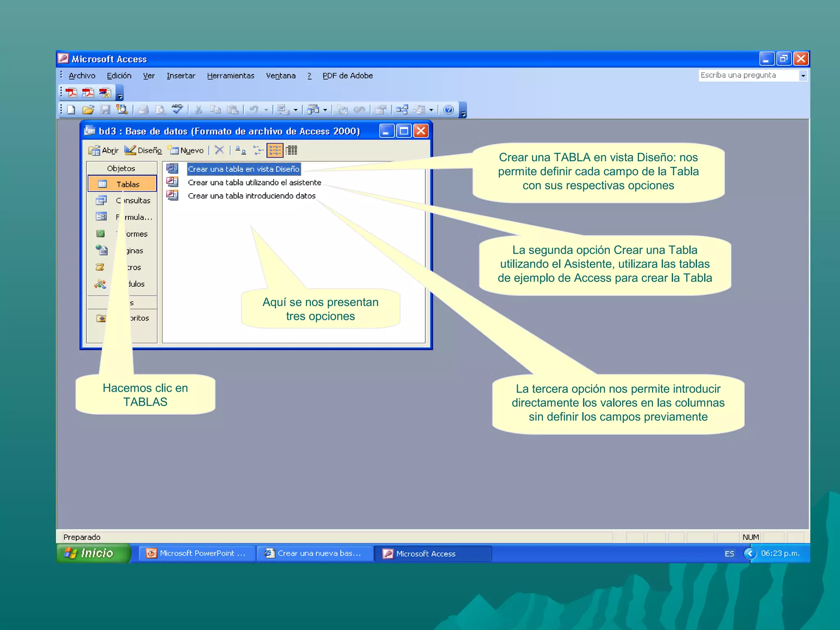Click the New blank database icon

(x=71, y=110)
